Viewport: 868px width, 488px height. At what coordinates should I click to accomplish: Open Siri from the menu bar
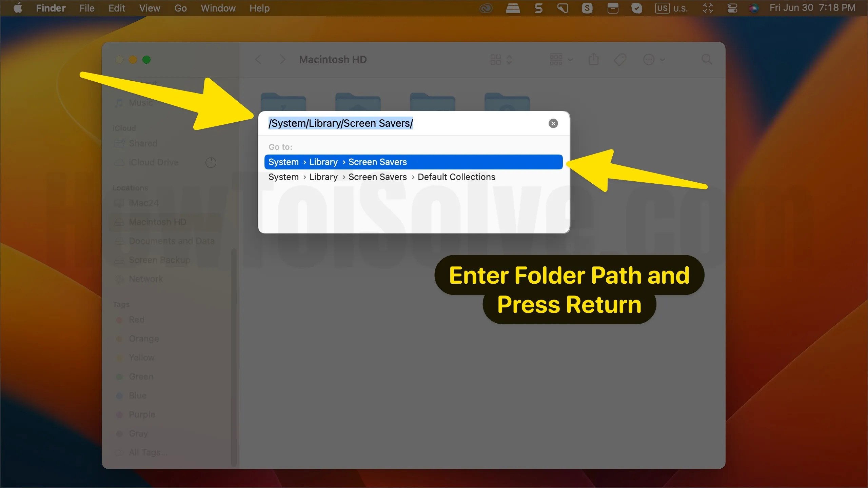[754, 8]
